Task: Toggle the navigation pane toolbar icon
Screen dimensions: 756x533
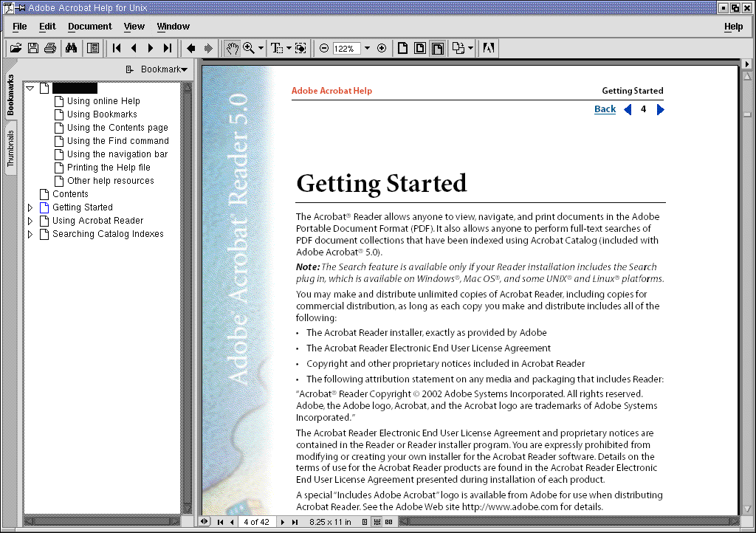Action: 92,48
